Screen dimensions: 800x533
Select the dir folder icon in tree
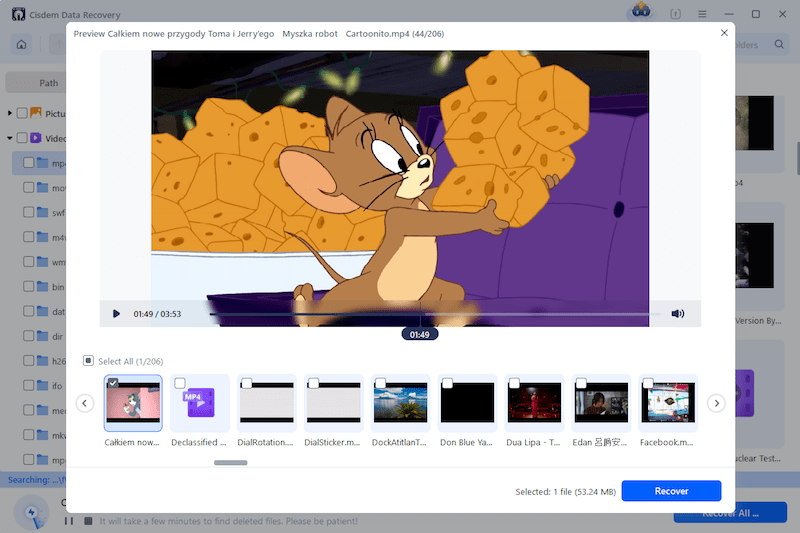click(43, 336)
